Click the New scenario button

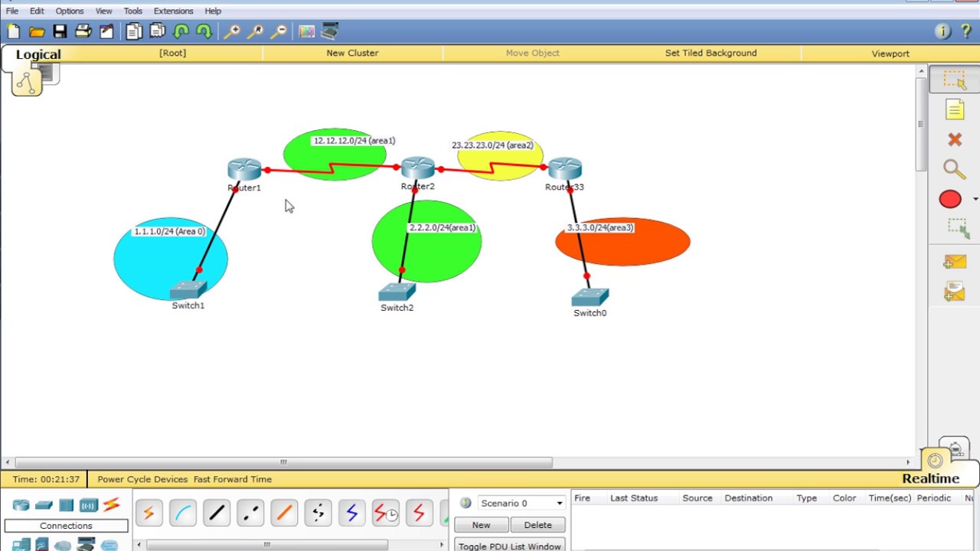click(481, 525)
